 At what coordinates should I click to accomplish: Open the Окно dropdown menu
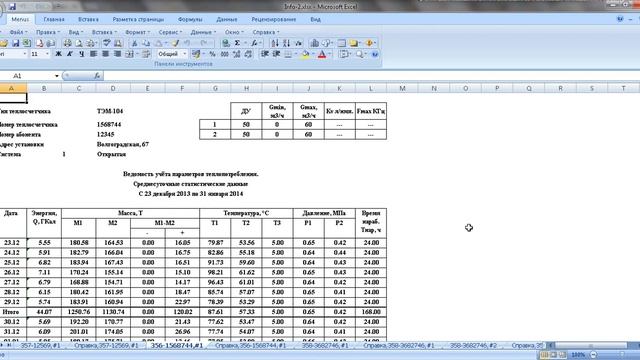click(x=234, y=32)
